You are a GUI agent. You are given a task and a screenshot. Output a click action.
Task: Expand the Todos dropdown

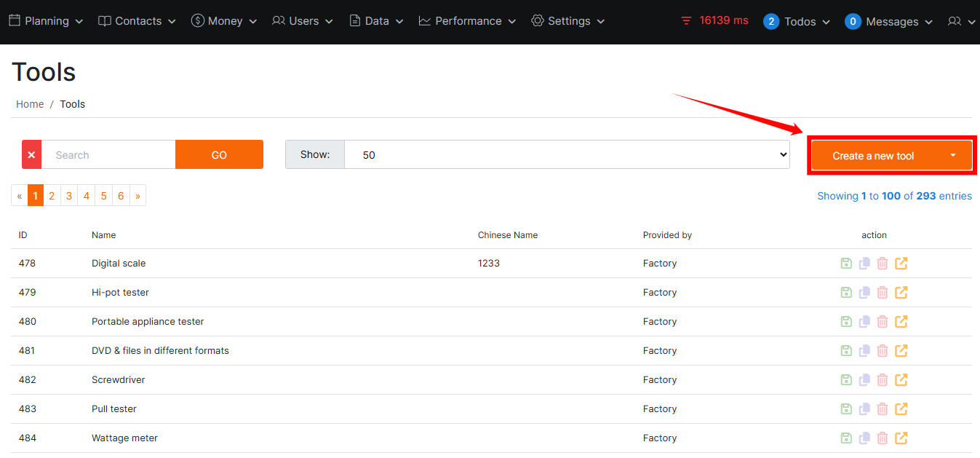coord(797,22)
